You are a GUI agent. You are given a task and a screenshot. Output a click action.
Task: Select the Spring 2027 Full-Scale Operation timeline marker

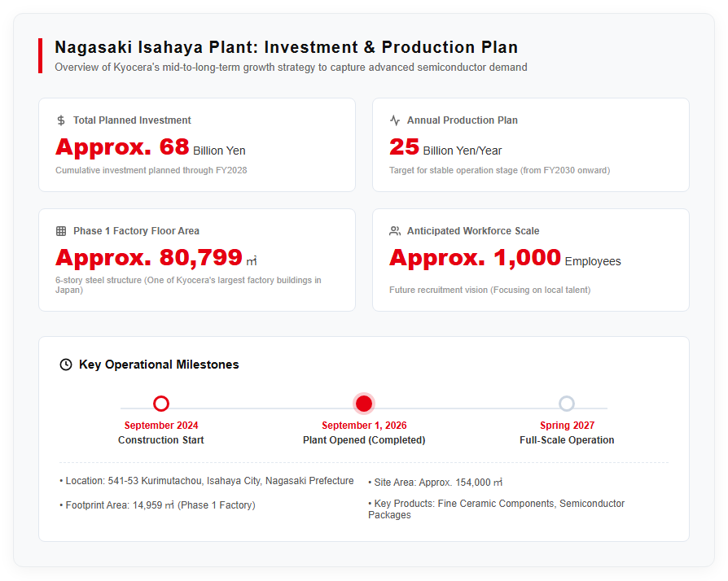coord(567,404)
